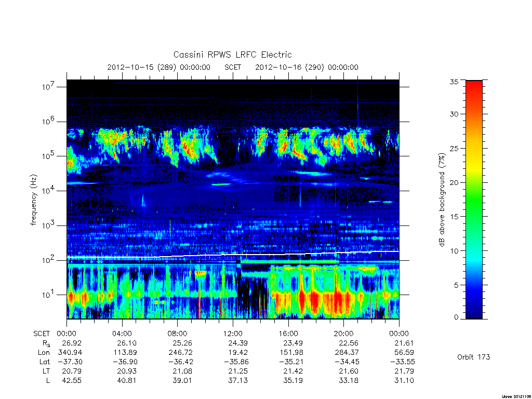Viewport: 532px width, 399px height.
Task: Click the dB color scale bar
Action: click(474, 199)
